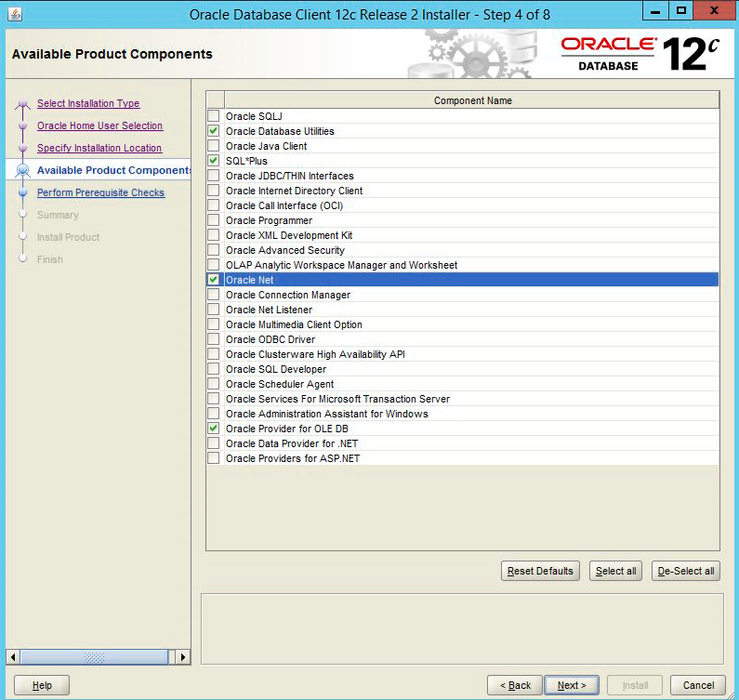Click the Select Installation Type step icon
The height and width of the screenshot is (700, 739).
pyautogui.click(x=23, y=104)
